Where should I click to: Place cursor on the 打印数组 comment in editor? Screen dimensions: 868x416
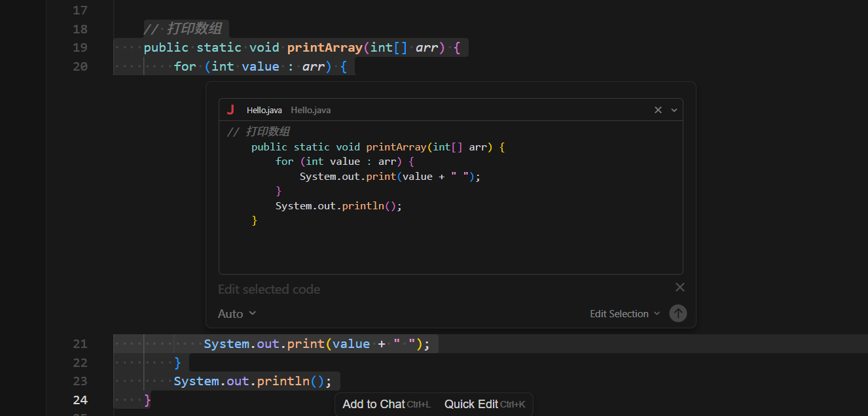[194, 29]
